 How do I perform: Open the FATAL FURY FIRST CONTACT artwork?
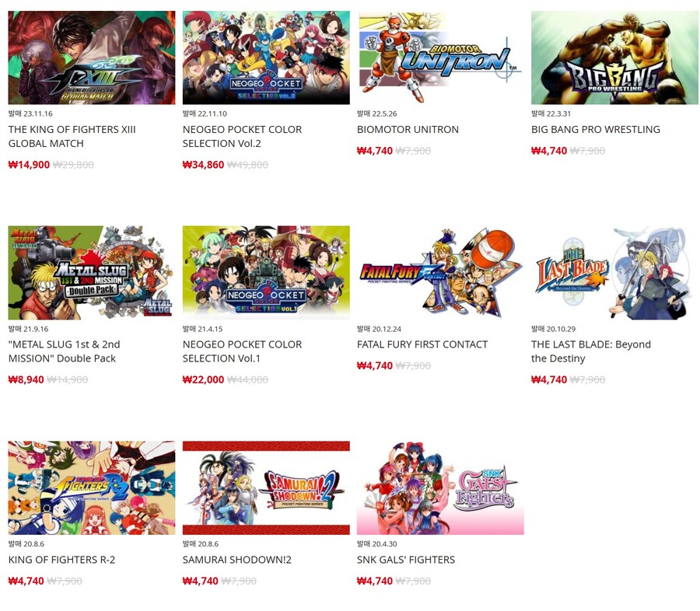pos(440,273)
